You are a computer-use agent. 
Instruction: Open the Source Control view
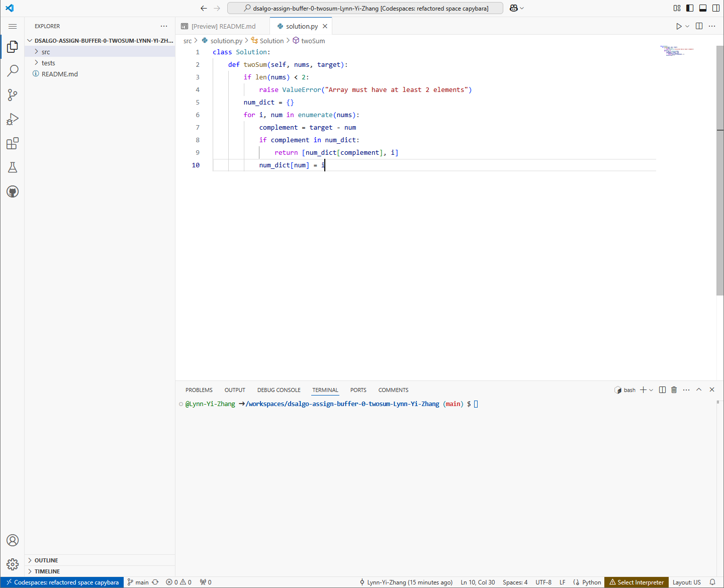[13, 95]
